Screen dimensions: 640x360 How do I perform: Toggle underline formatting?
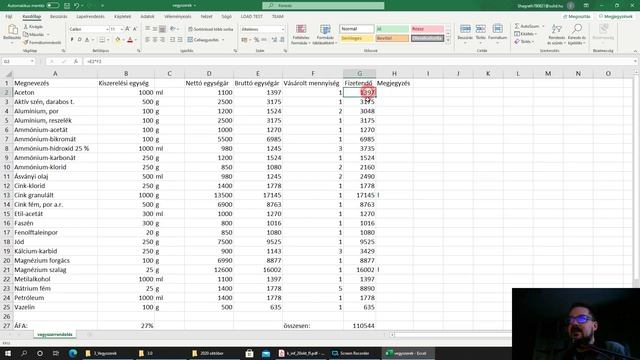(x=87, y=40)
